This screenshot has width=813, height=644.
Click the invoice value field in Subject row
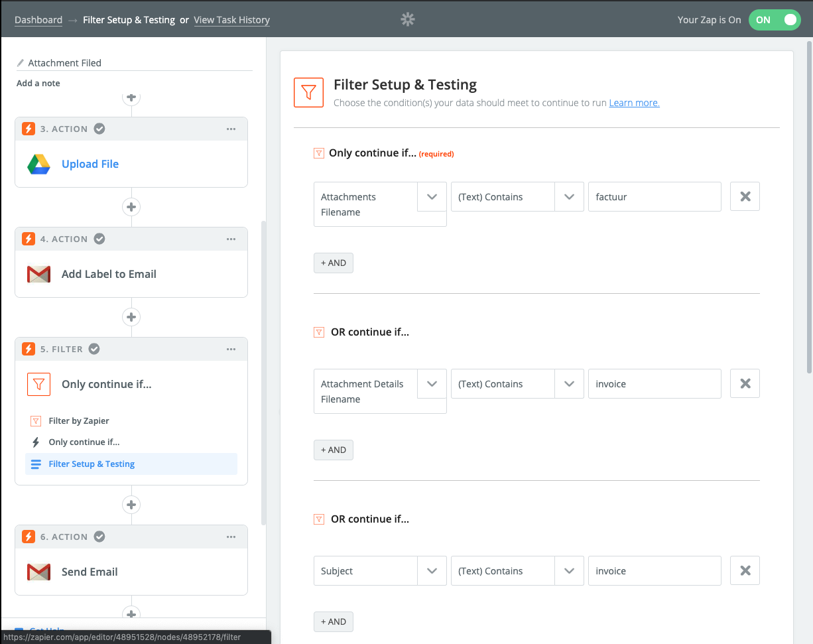point(655,571)
